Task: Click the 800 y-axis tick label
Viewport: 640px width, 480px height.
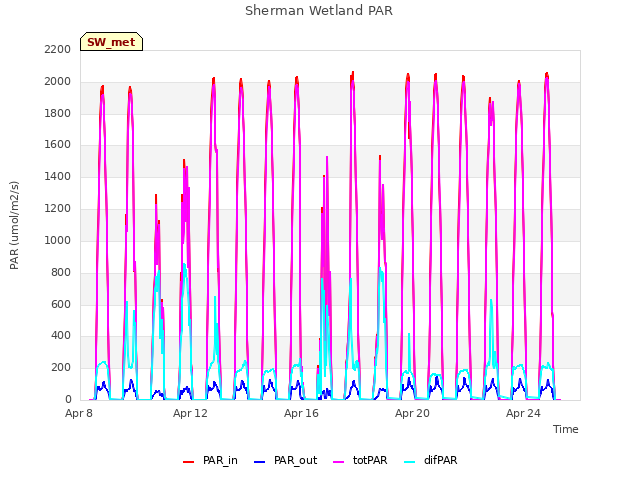Action: tap(61, 272)
